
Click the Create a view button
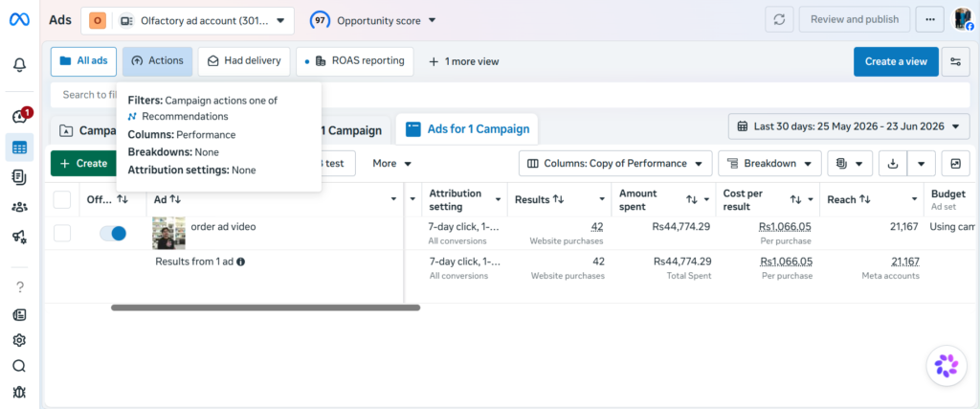pyautogui.click(x=896, y=61)
